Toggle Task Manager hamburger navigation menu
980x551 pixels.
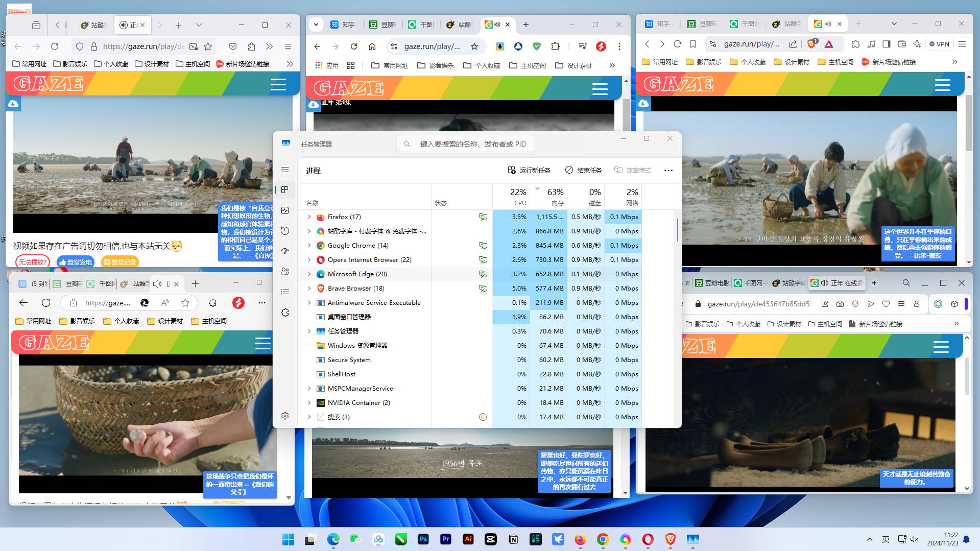click(285, 170)
